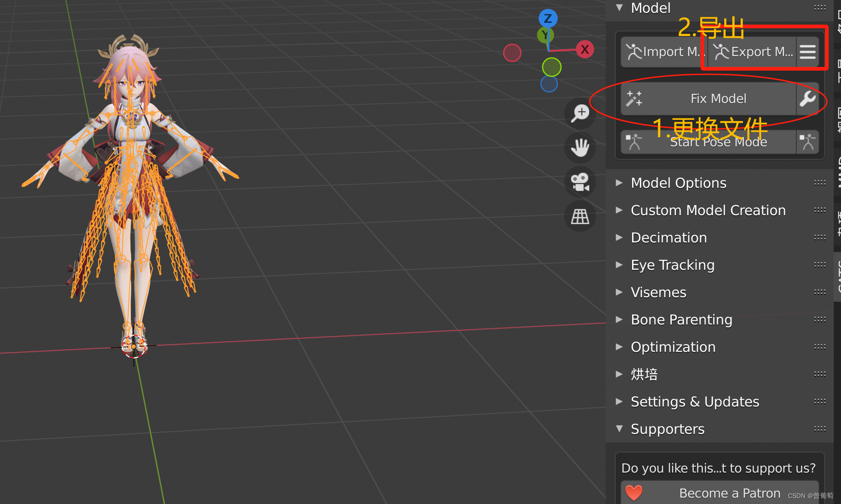Click the negative Z axis blue circle

[549, 84]
